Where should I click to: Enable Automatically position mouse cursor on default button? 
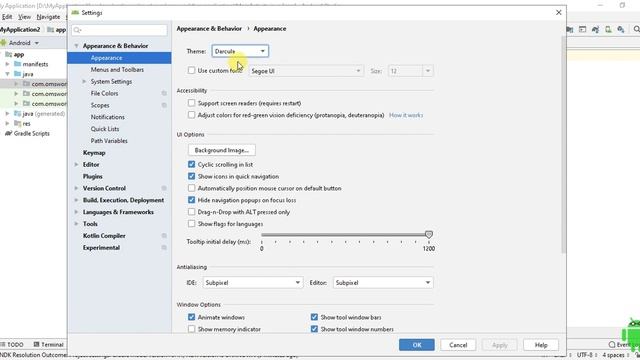point(191,188)
